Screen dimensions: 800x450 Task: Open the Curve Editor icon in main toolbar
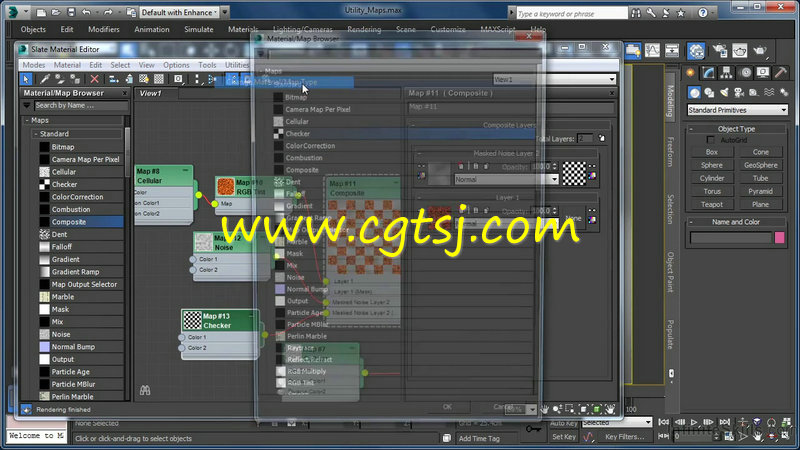click(x=652, y=50)
